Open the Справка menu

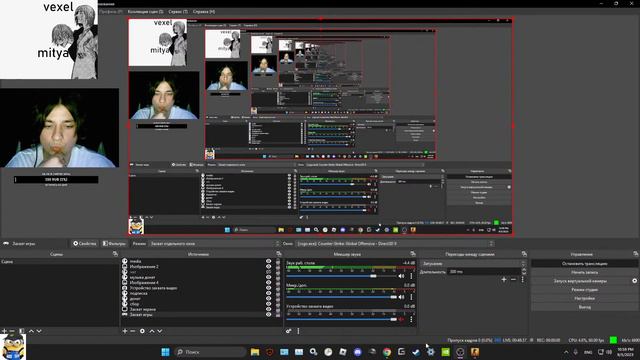pyautogui.click(x=204, y=11)
